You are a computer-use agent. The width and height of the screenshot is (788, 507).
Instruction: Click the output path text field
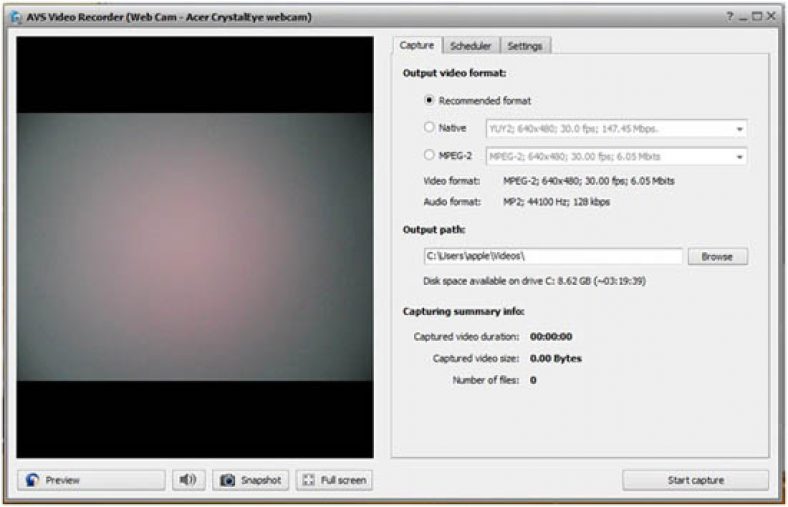click(553, 256)
